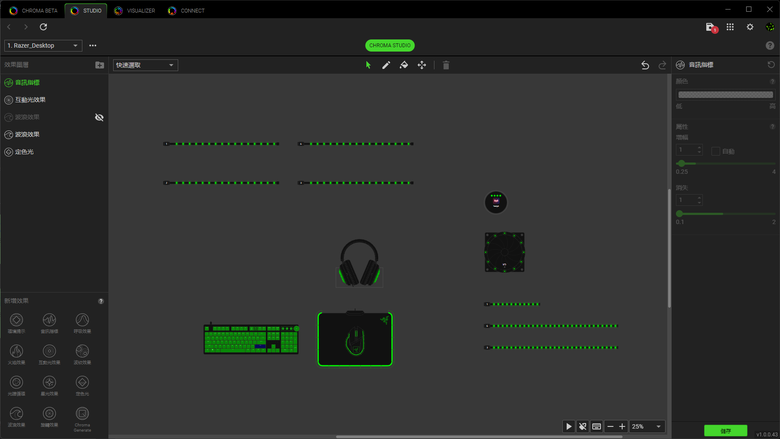Select the headset device on canvas
The image size is (780, 439).
tap(359, 263)
